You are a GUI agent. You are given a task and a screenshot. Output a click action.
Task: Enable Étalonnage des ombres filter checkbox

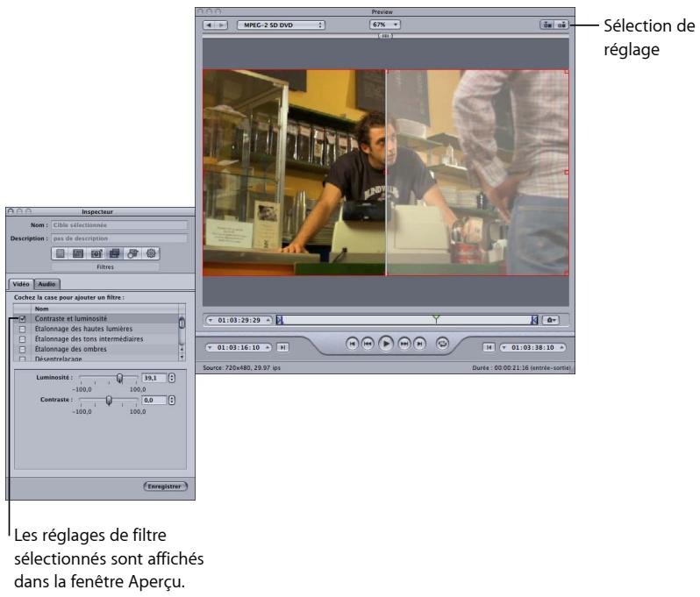coord(22,348)
